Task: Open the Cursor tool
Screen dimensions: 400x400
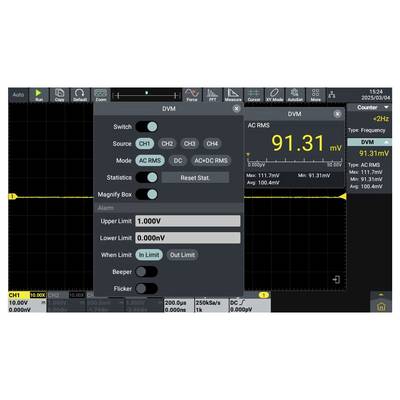Action: [x=254, y=95]
